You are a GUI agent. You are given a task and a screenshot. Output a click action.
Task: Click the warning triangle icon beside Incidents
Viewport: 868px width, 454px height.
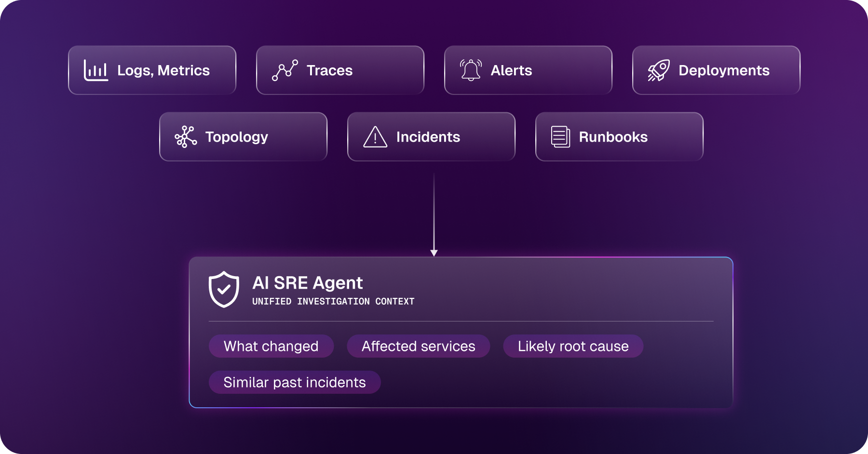pyautogui.click(x=375, y=137)
